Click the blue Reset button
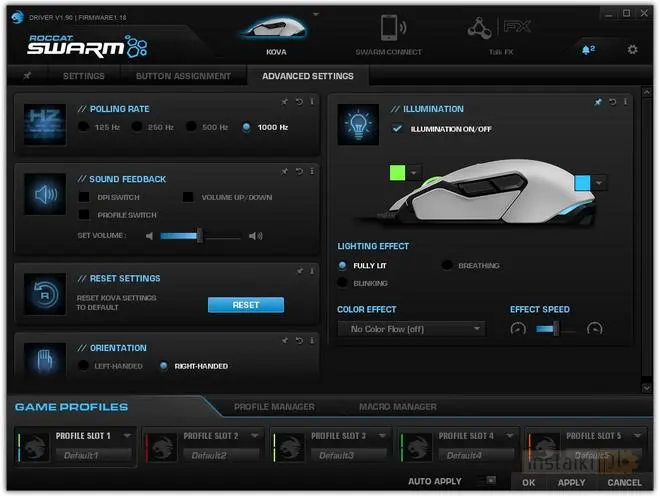660x496 pixels. pos(245,305)
